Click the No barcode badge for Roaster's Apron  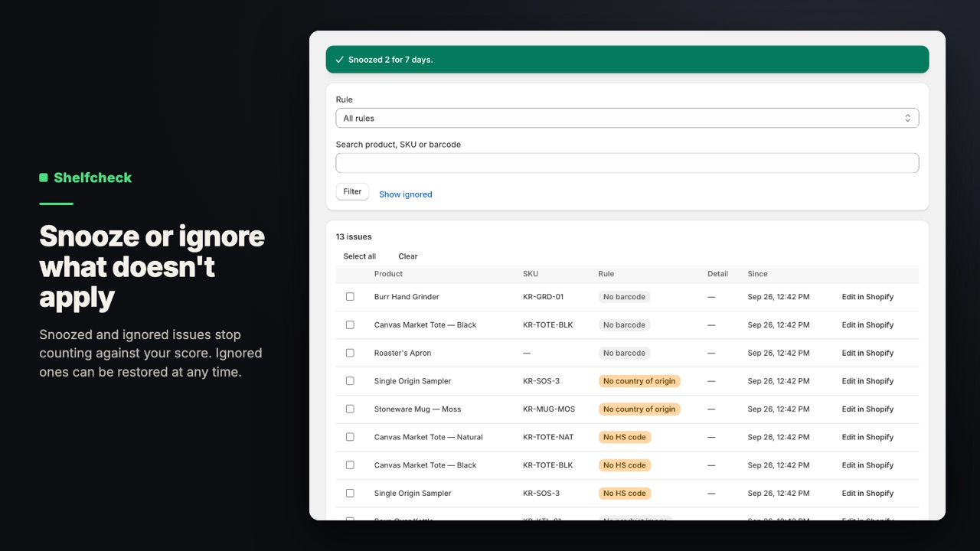[x=624, y=353]
